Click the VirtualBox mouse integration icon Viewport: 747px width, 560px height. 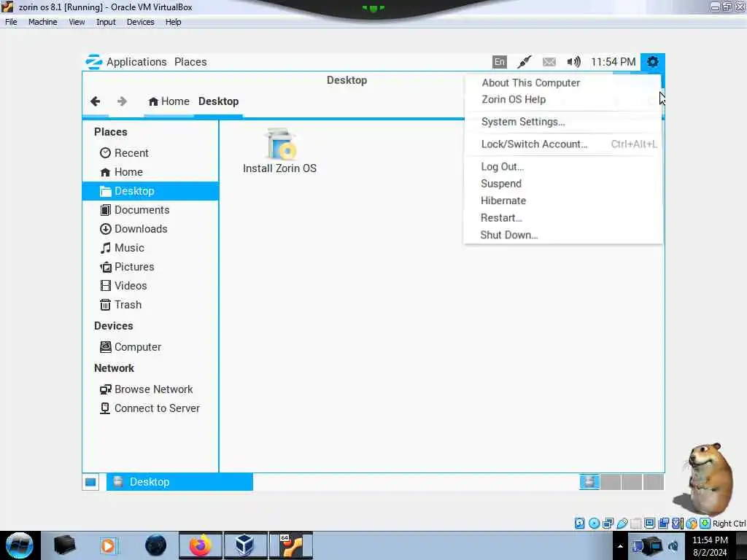692,524
